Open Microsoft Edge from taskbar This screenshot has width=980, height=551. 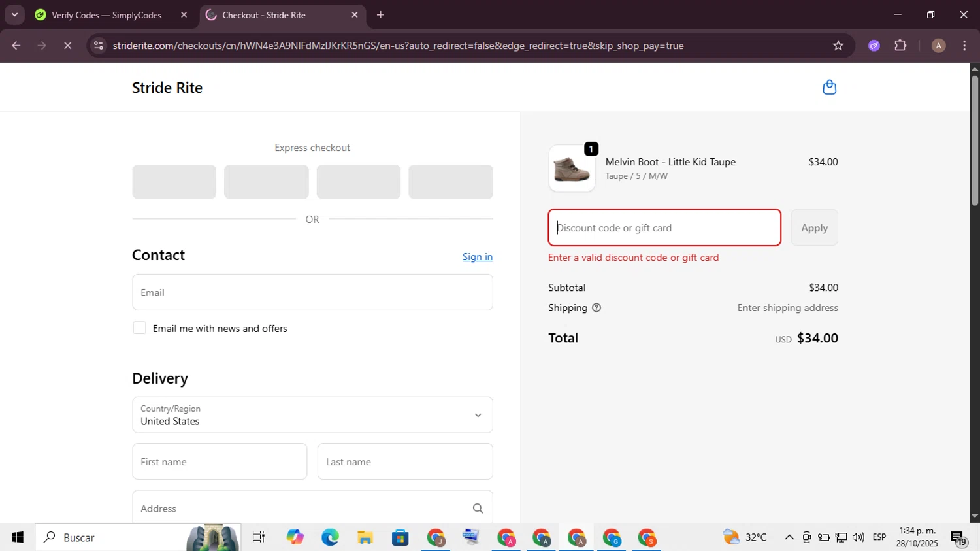pos(330,537)
